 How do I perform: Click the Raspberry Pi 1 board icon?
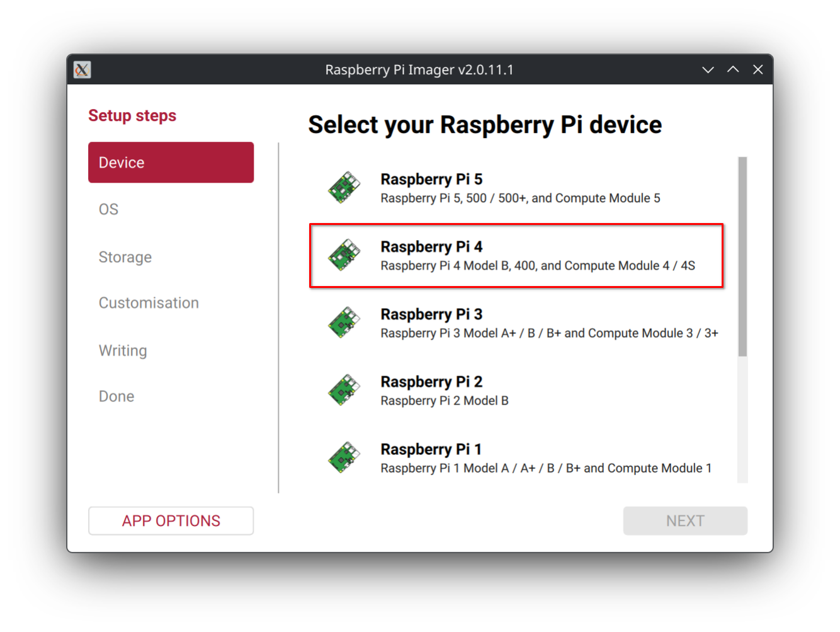344,457
